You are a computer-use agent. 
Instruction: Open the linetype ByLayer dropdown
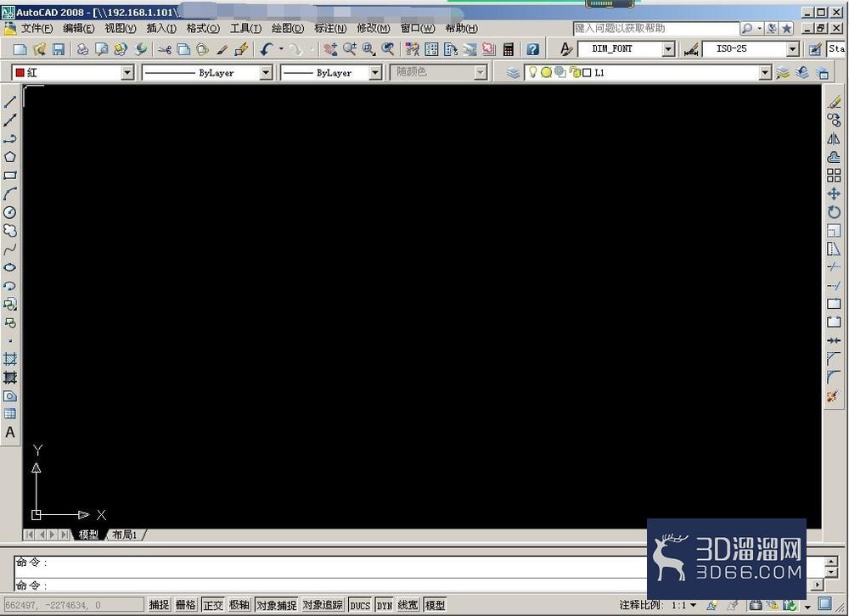(265, 72)
